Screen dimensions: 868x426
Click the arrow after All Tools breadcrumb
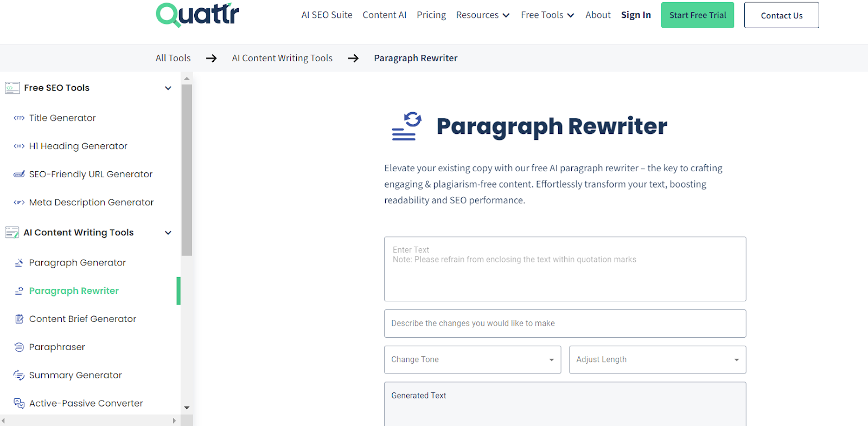point(212,58)
